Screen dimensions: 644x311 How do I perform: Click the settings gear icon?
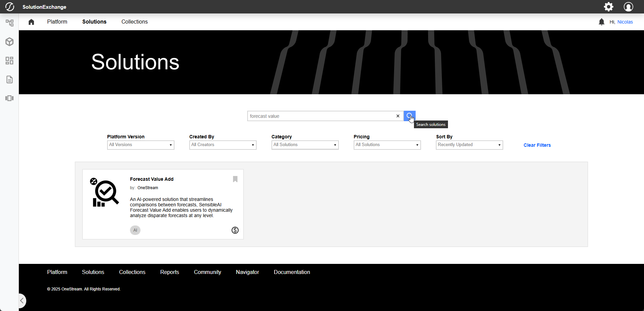click(608, 7)
